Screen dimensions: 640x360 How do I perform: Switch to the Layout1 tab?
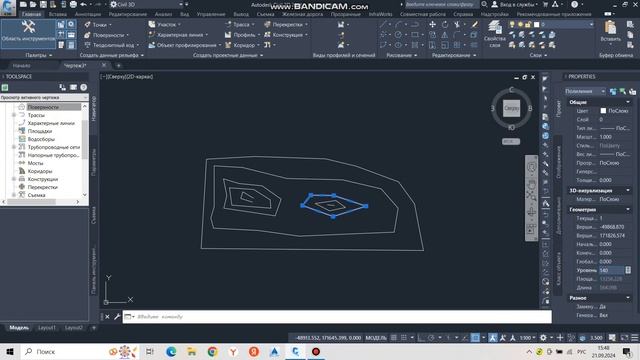point(47,328)
